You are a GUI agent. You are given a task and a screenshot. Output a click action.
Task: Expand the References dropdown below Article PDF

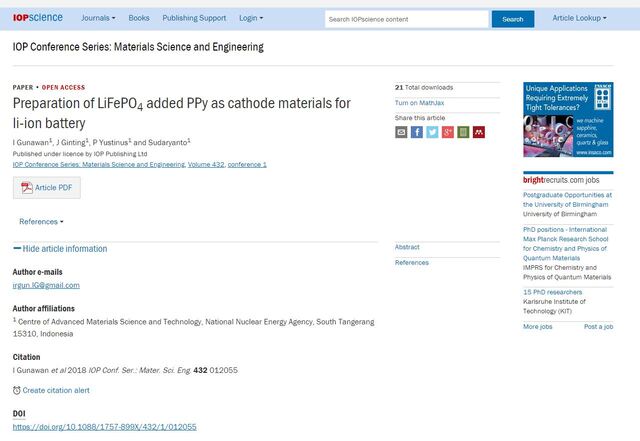point(41,221)
